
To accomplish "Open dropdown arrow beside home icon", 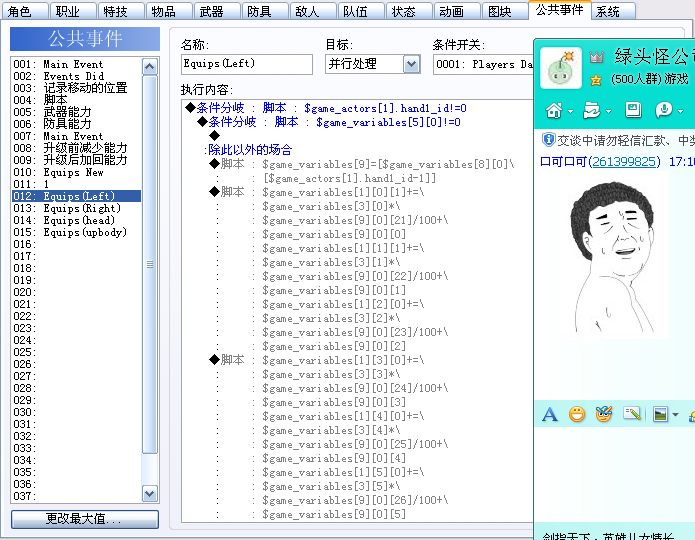I will 570,111.
